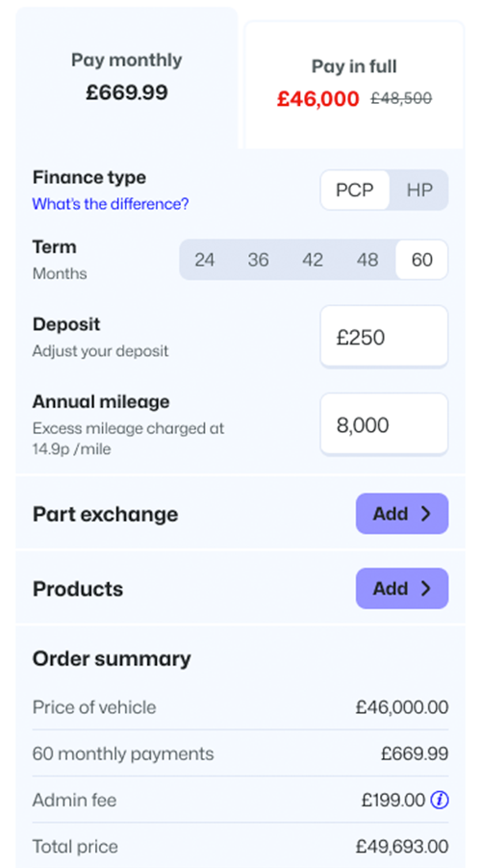This screenshot has width=481, height=868.
Task: Select PCP finance type
Action: [x=355, y=190]
